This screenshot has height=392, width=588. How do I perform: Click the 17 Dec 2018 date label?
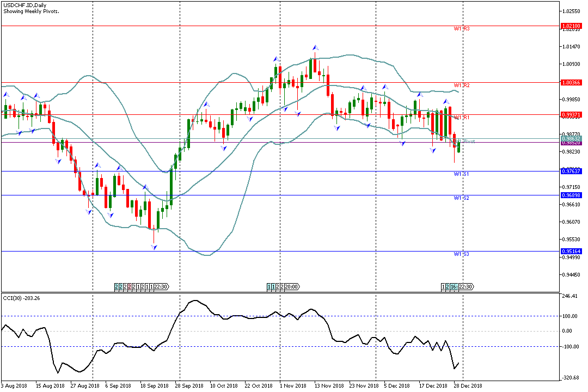point(433,386)
